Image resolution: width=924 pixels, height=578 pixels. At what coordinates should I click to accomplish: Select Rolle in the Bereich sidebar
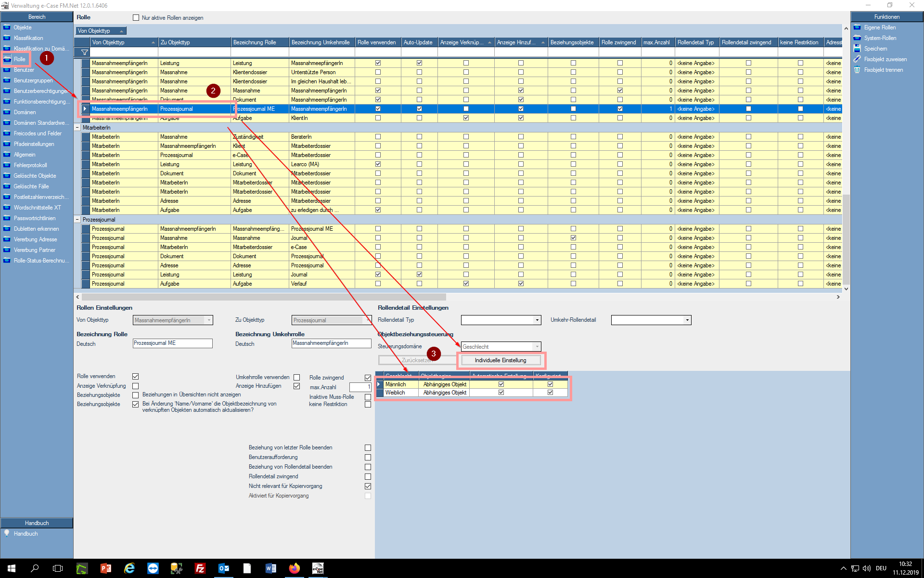point(19,59)
